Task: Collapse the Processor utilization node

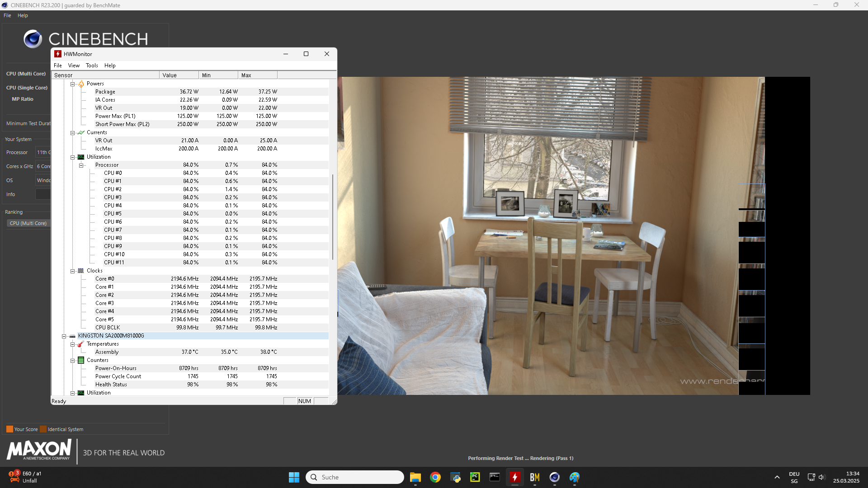Action: (x=81, y=165)
